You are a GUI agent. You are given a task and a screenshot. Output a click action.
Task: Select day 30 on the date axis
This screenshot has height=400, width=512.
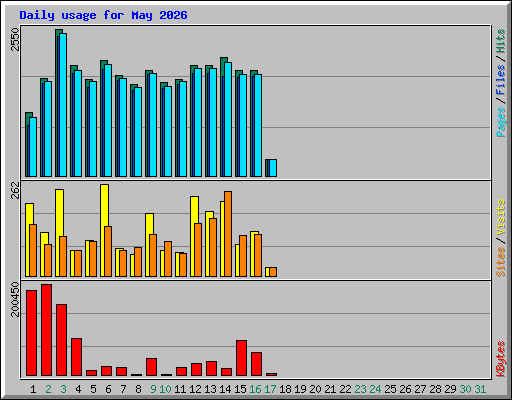point(465,389)
